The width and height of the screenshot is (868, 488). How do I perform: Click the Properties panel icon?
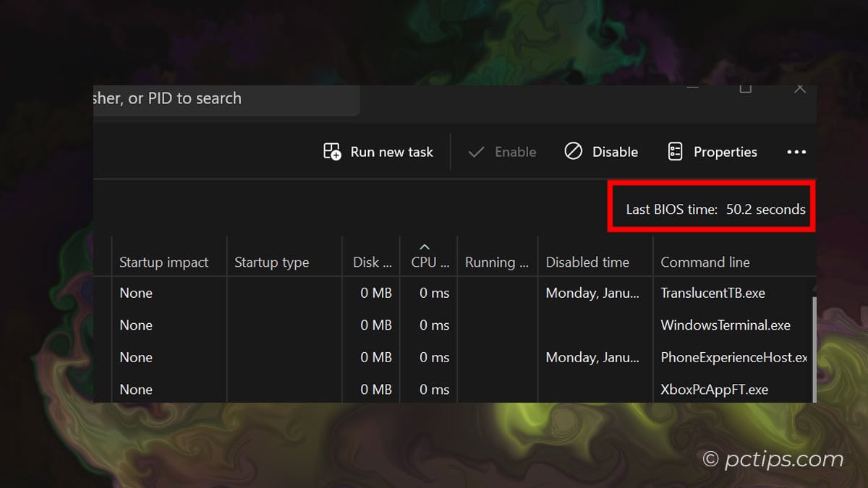675,151
